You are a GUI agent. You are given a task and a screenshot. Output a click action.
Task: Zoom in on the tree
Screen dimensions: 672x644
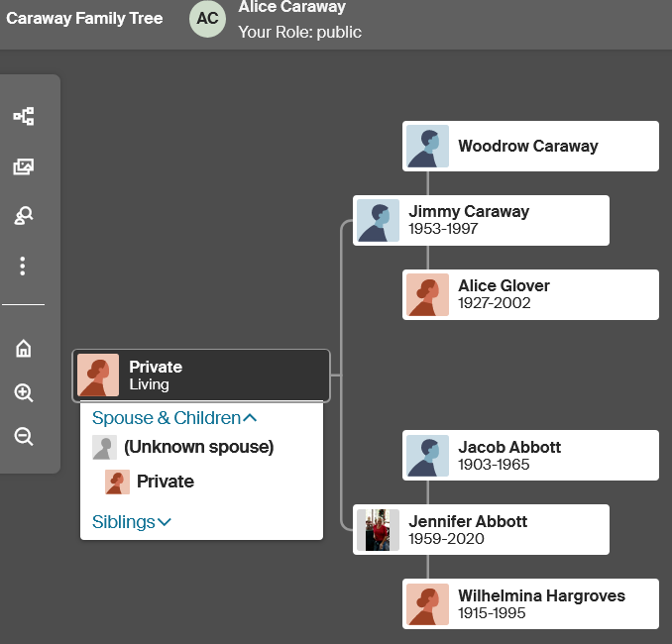[24, 393]
